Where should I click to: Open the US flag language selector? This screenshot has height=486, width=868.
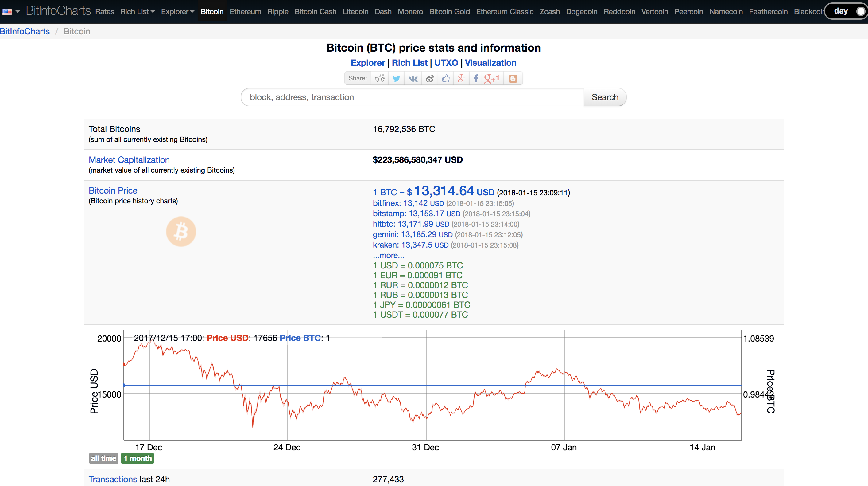click(x=11, y=11)
